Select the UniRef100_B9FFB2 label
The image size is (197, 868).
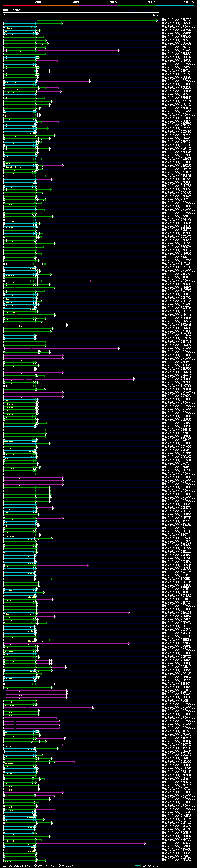[x=177, y=57]
